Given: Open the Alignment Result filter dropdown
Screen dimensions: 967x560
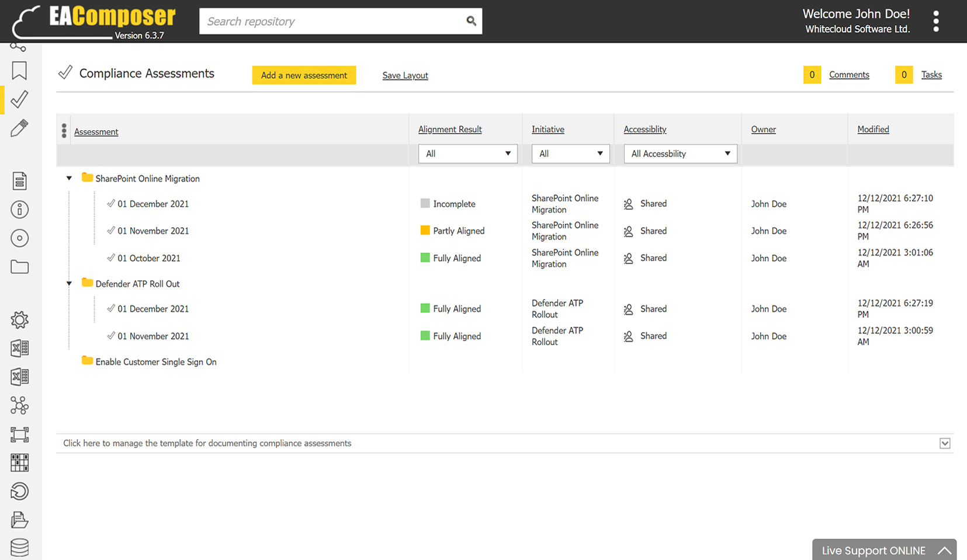Looking at the screenshot, I should coord(468,154).
